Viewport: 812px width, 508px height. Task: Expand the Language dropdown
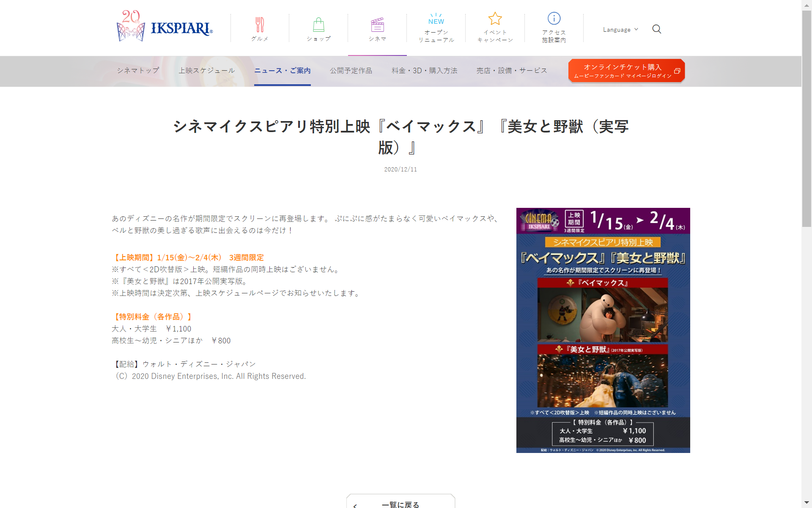[x=620, y=30]
